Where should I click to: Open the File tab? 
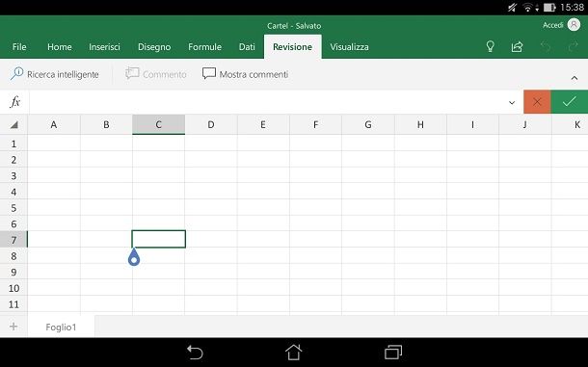point(19,47)
